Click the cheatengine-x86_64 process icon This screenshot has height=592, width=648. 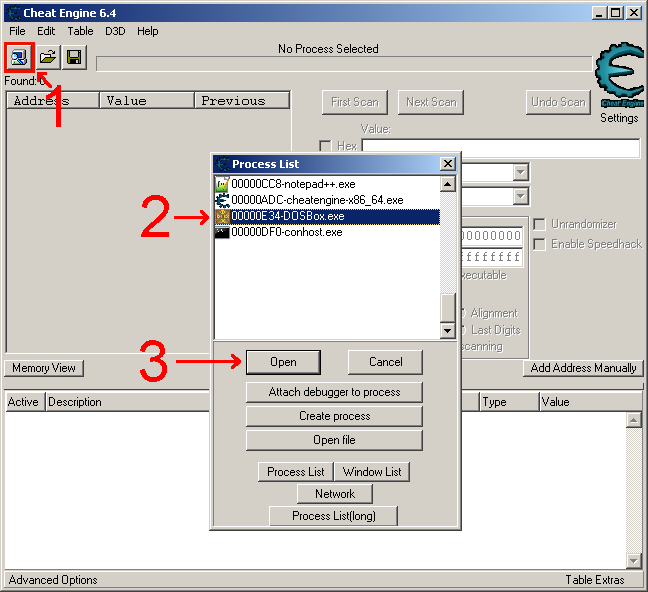coord(222,201)
